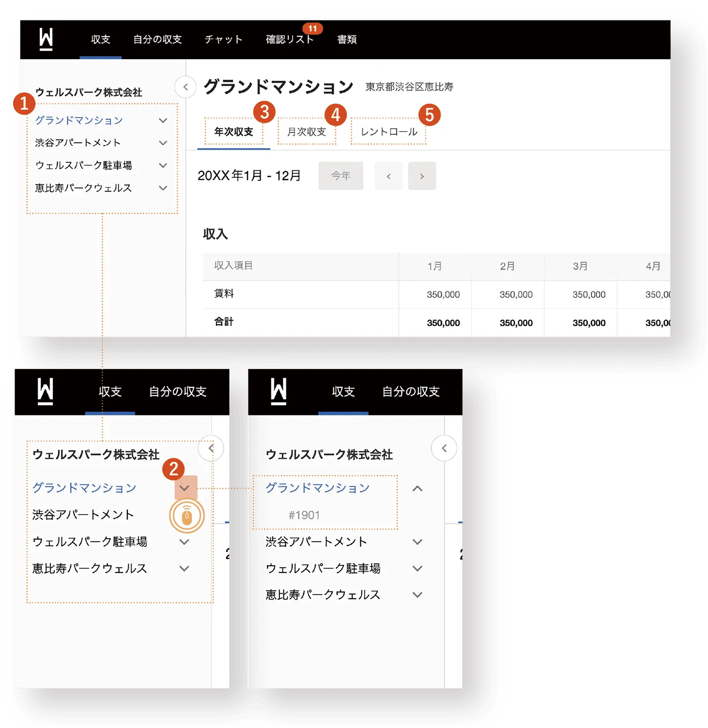Go to previous year arrow button
The width and height of the screenshot is (708, 728).
pos(389,176)
